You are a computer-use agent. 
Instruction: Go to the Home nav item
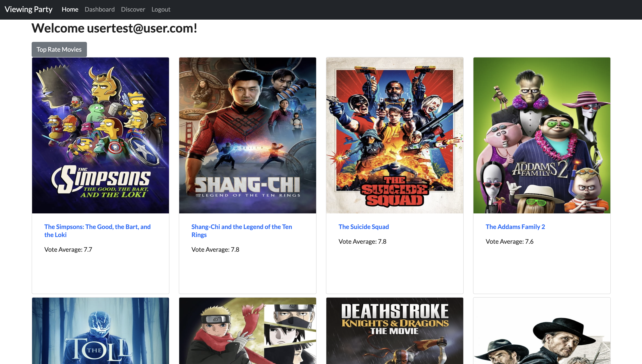click(x=70, y=10)
